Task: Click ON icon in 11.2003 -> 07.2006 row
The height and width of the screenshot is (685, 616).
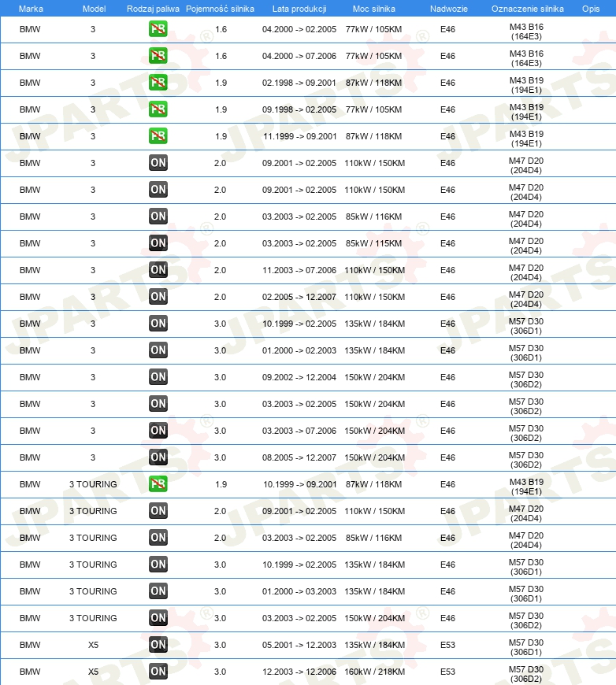Action: pos(158,270)
